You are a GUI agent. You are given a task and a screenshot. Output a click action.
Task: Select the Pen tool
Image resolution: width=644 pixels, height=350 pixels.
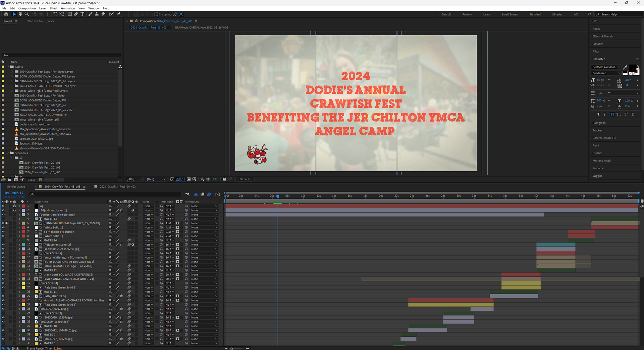(x=76, y=14)
